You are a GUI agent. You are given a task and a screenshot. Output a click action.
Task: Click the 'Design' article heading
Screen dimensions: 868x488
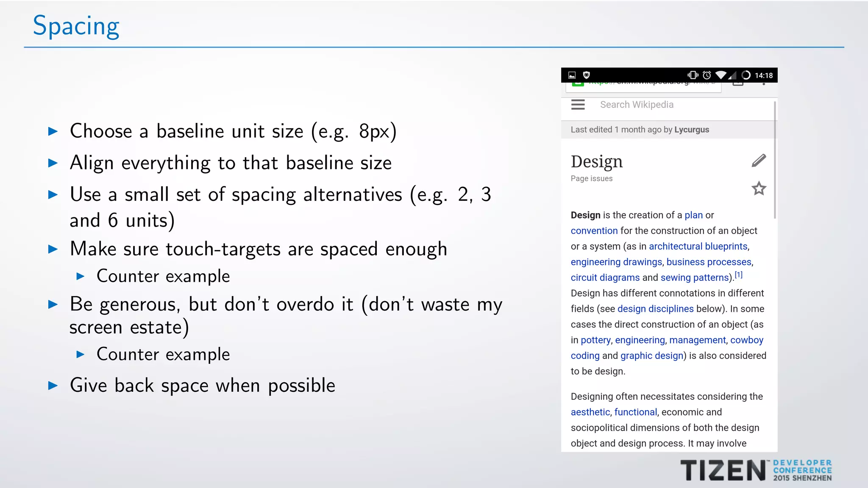click(x=597, y=162)
